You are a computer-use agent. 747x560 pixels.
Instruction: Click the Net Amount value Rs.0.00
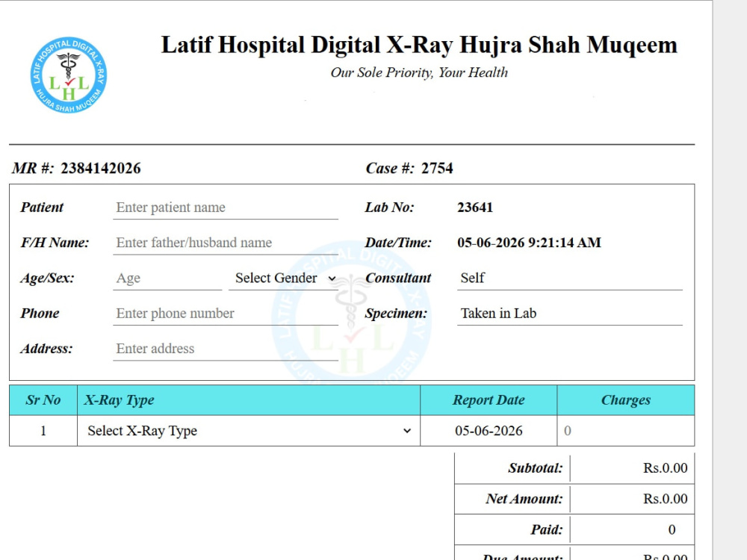tap(665, 499)
